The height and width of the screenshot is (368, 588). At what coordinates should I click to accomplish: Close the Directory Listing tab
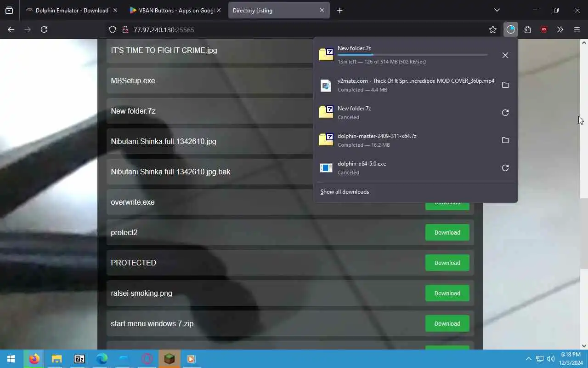pos(322,10)
